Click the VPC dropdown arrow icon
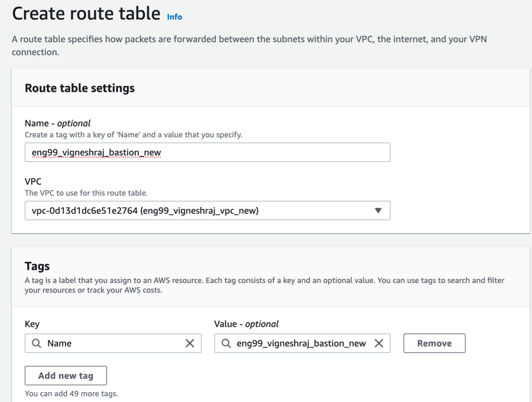This screenshot has height=402, width=532. 378,211
